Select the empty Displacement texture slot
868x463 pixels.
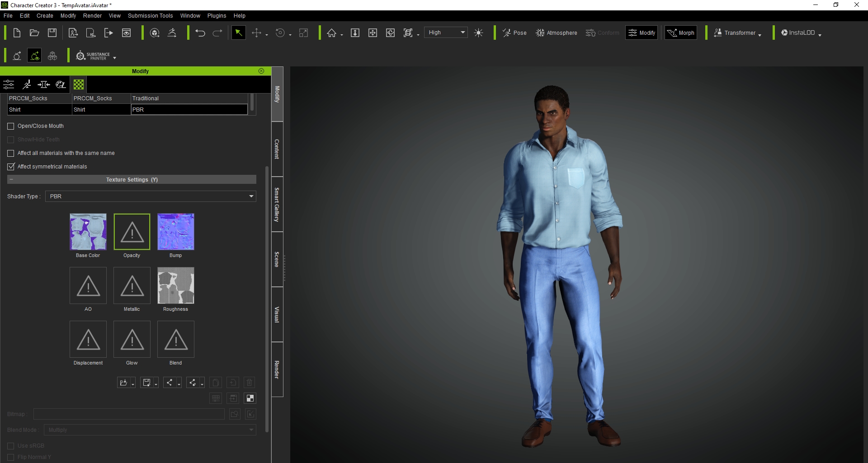tap(88, 339)
